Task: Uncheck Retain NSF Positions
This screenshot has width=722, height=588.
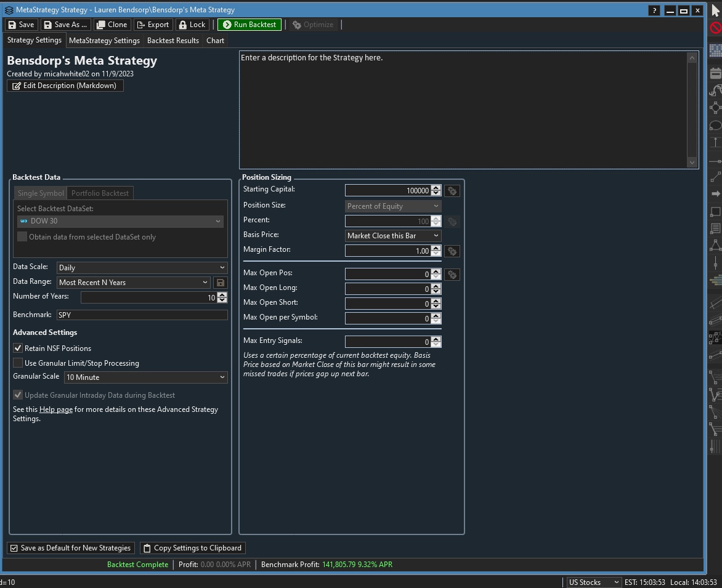Action: (x=18, y=348)
